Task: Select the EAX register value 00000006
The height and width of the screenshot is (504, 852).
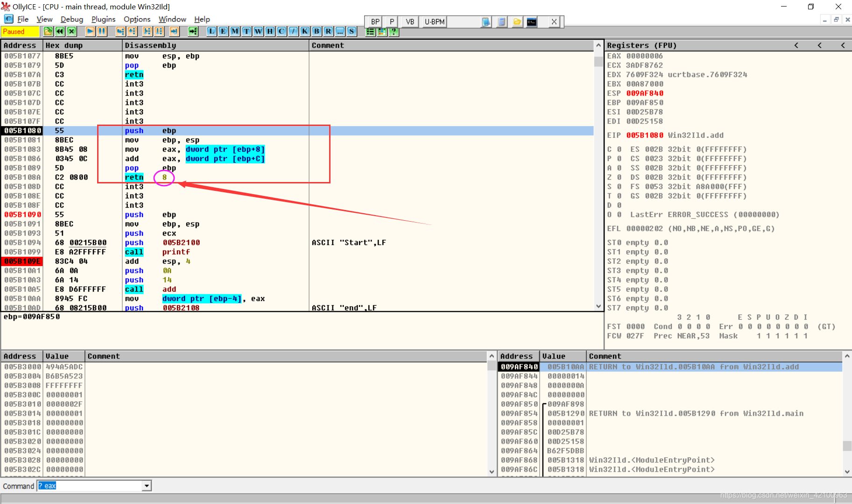Action: coord(644,56)
